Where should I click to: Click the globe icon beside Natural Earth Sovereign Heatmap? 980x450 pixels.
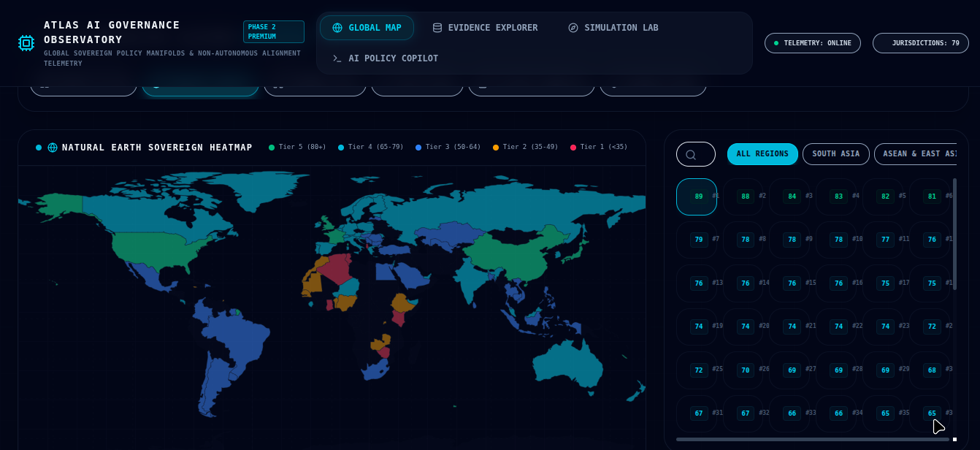click(x=53, y=148)
